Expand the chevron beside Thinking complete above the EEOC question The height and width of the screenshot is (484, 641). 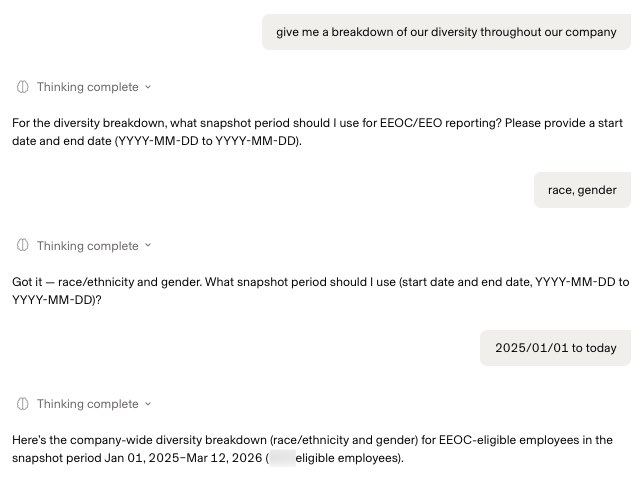coord(148,87)
